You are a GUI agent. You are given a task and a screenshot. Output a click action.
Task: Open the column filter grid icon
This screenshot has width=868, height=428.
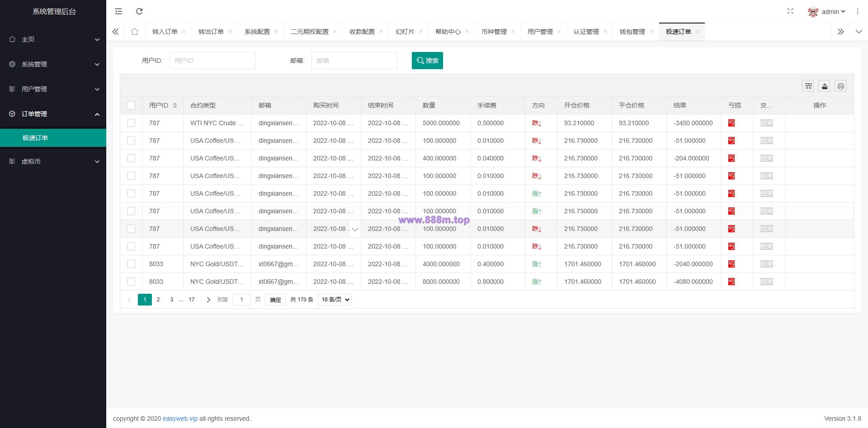[808, 86]
